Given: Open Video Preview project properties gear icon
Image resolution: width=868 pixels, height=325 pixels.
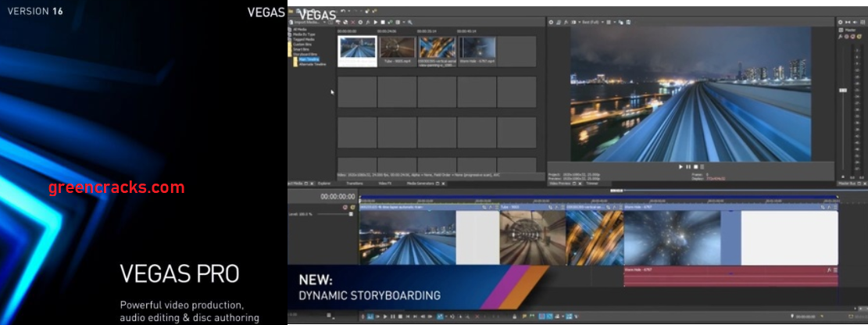Looking at the screenshot, I should (551, 22).
